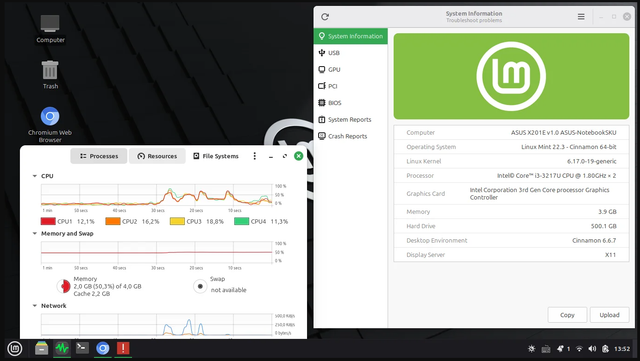Click the Memory and Swap history graph
Viewport: 640px width, 361px height.
157,252
